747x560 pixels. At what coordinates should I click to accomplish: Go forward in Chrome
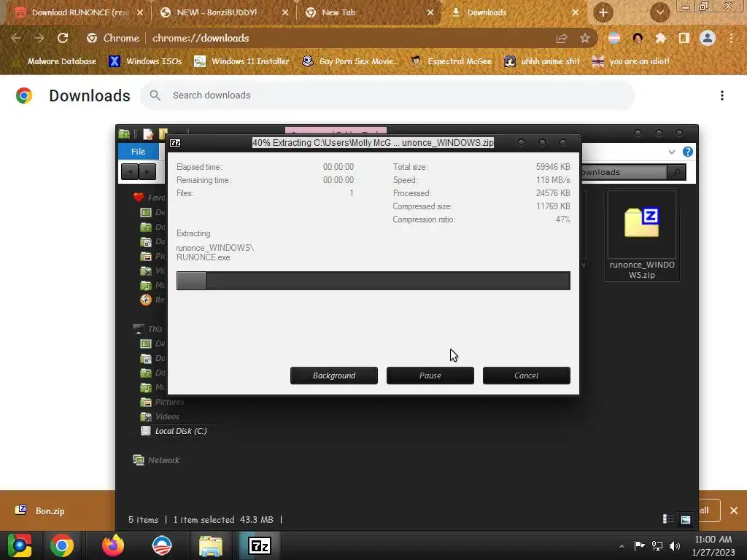point(39,38)
